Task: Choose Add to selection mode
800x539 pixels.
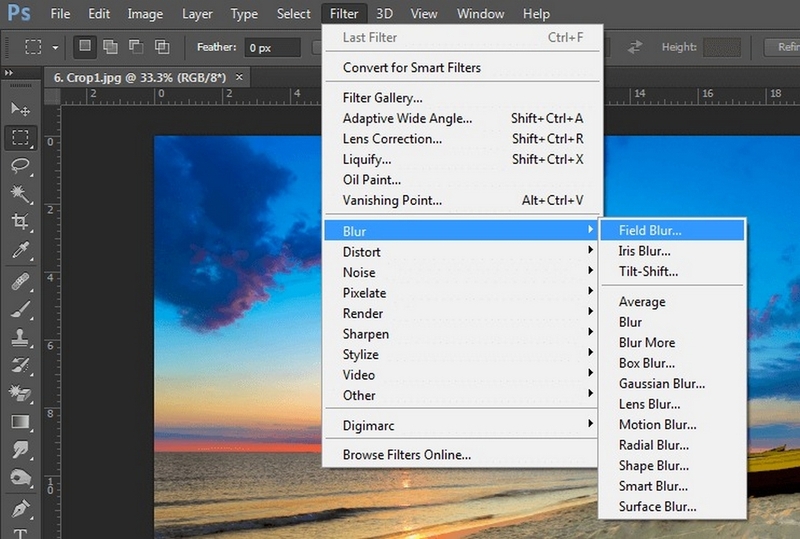Action: 110,47
